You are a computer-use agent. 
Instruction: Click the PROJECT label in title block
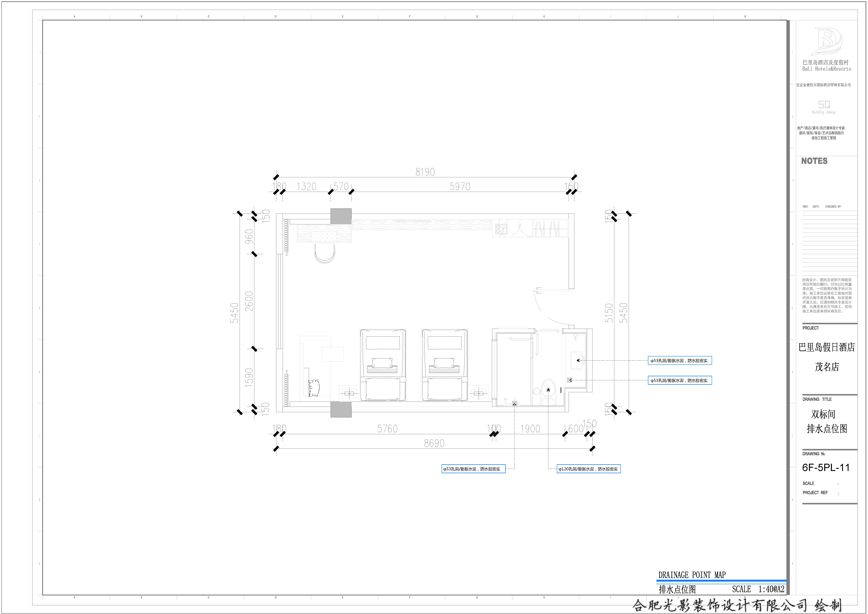811,328
